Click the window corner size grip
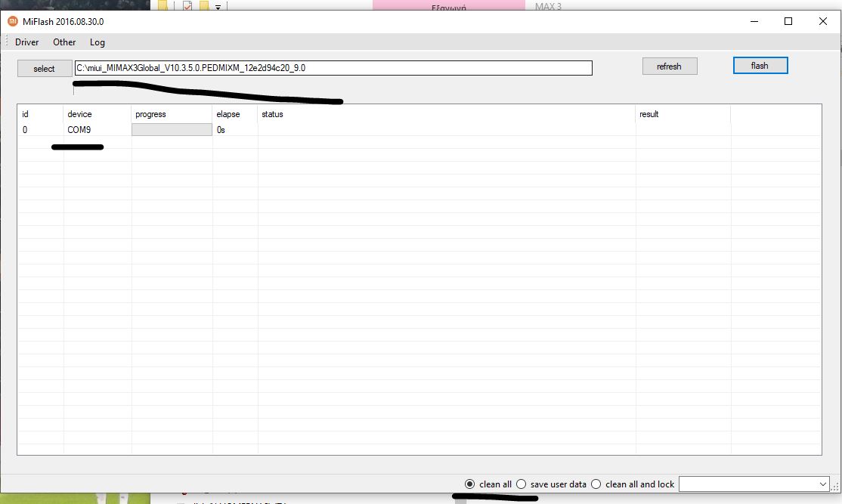Image resolution: width=842 pixels, height=504 pixels. (x=835, y=487)
